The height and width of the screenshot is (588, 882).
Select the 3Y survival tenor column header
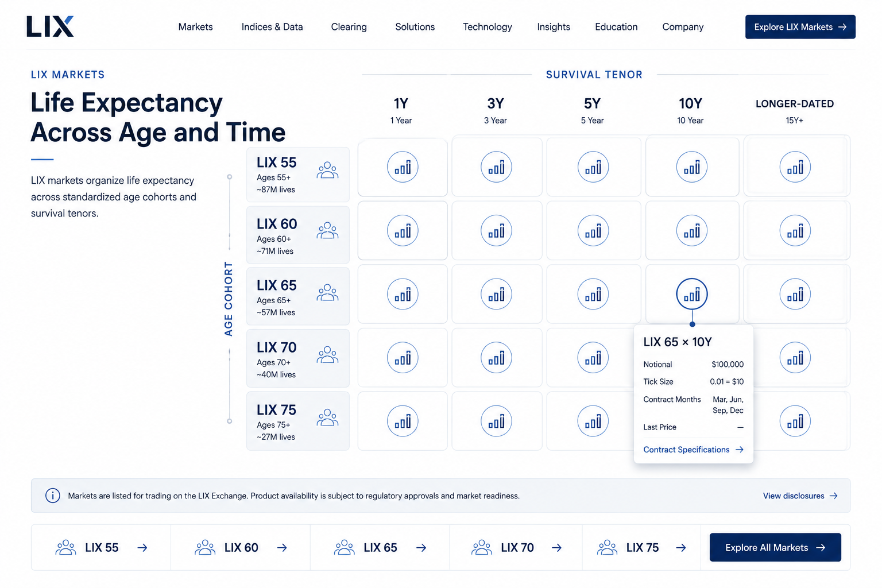[x=496, y=110]
